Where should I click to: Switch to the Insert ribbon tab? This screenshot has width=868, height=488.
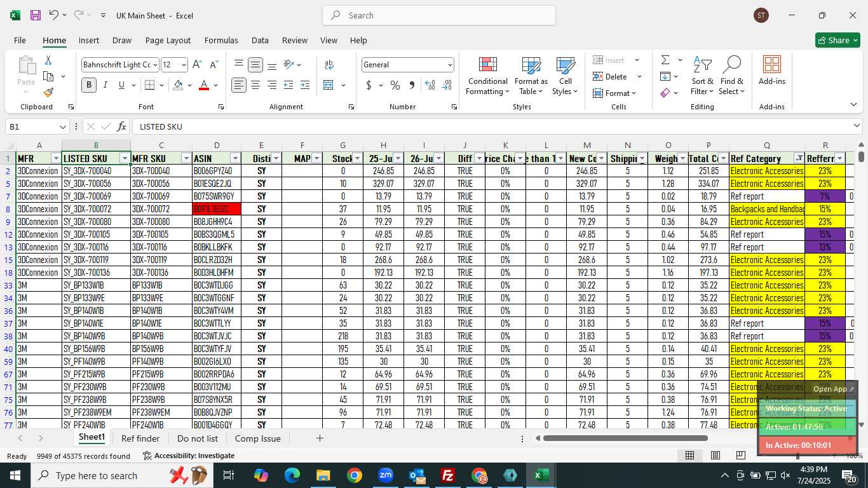[x=89, y=40]
